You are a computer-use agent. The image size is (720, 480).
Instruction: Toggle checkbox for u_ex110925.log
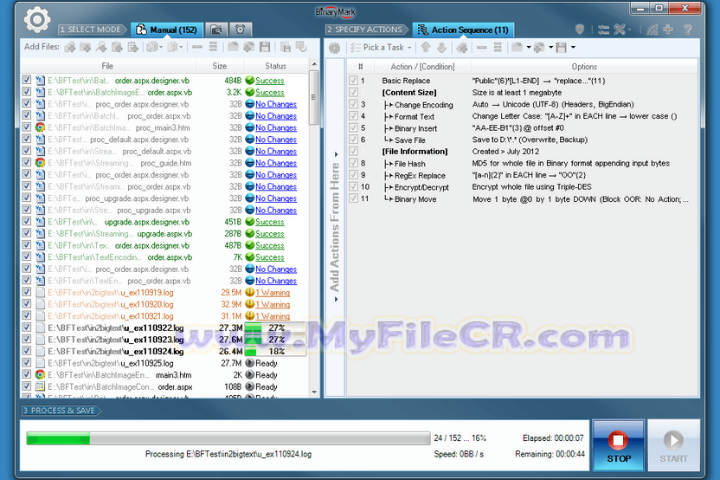tap(27, 363)
